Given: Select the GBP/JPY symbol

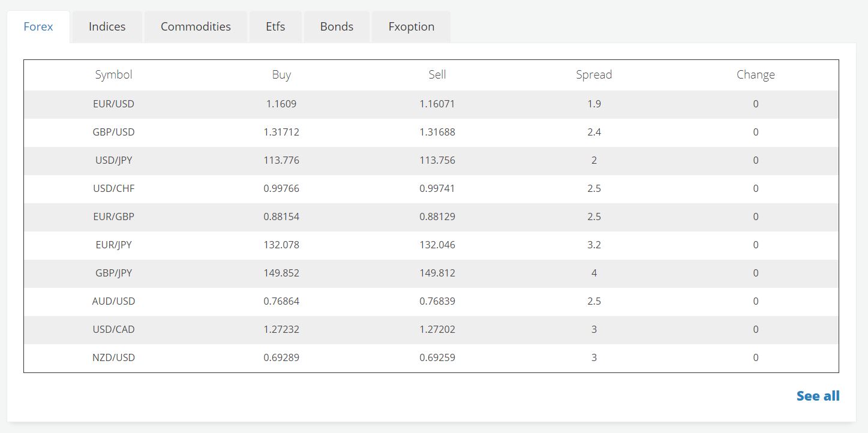Looking at the screenshot, I should [x=113, y=273].
